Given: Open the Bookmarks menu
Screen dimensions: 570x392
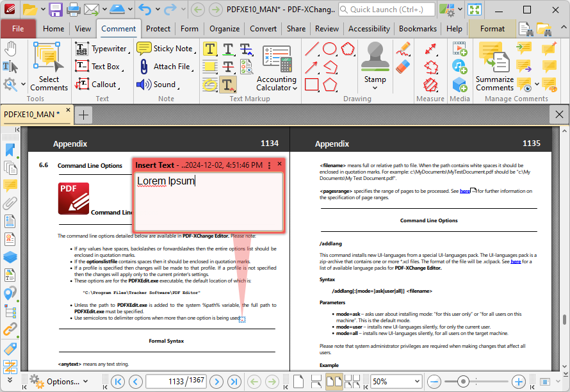Looking at the screenshot, I should tap(417, 28).
